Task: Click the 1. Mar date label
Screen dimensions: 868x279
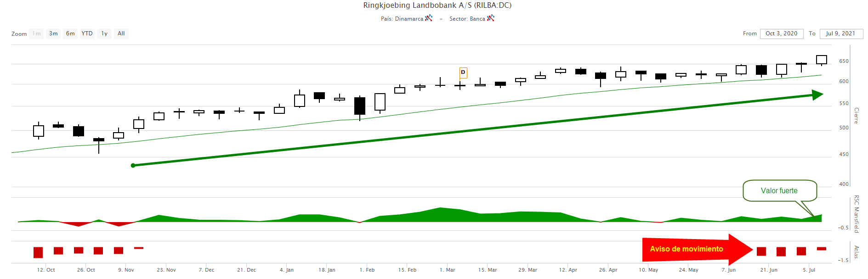Action: coord(447,270)
